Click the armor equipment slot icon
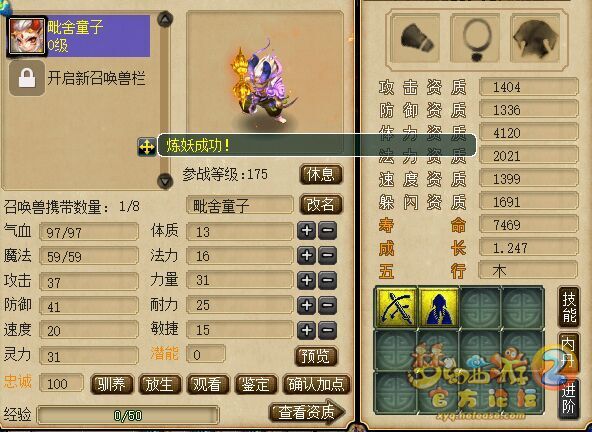The width and height of the screenshot is (592, 432). [x=535, y=39]
